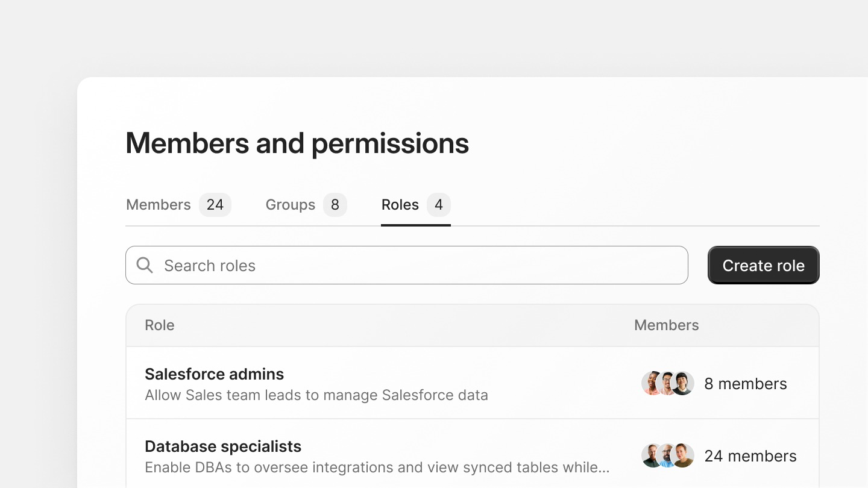Click the Salesforce admins member avatars

pyautogui.click(x=668, y=384)
